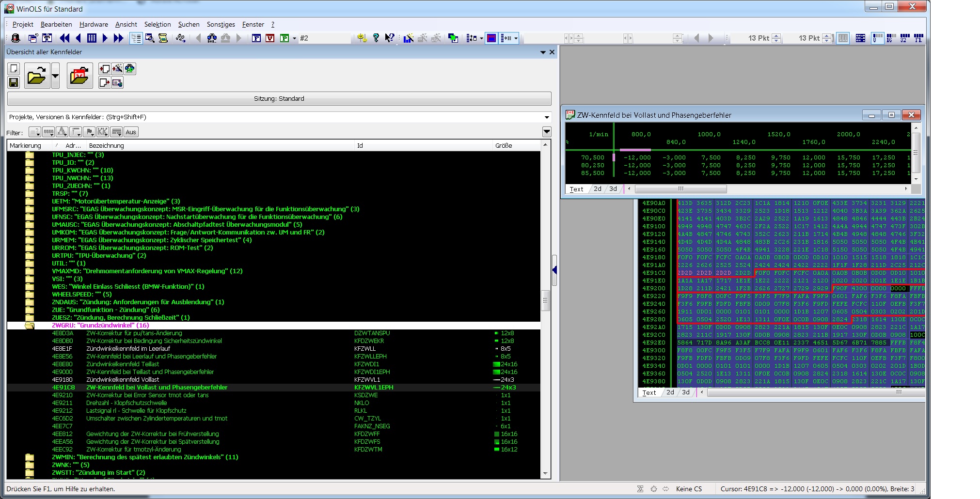Click the import page with red arrow icon
The height and width of the screenshot is (499, 980).
click(x=104, y=68)
